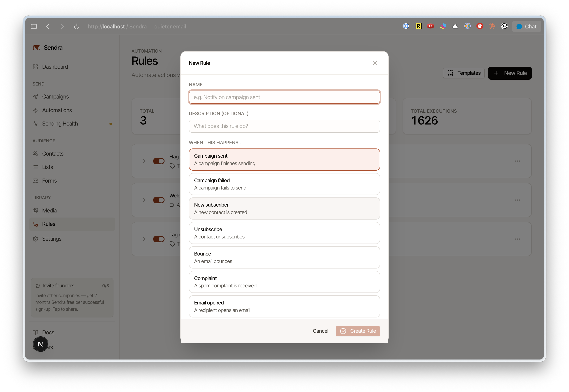This screenshot has height=392, width=569.
Task: Click the Forms envelope icon
Action: tap(35, 181)
